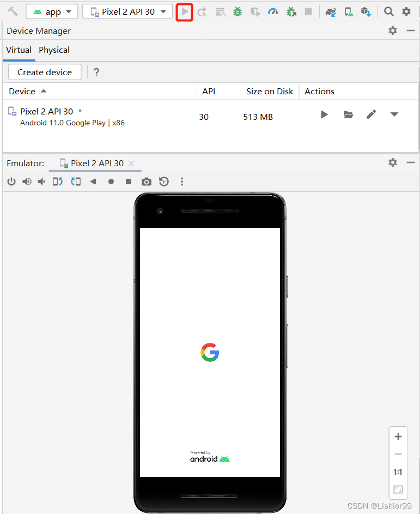The image size is (420, 514).
Task: Click the Make Project hammer icon
Action: [13, 11]
